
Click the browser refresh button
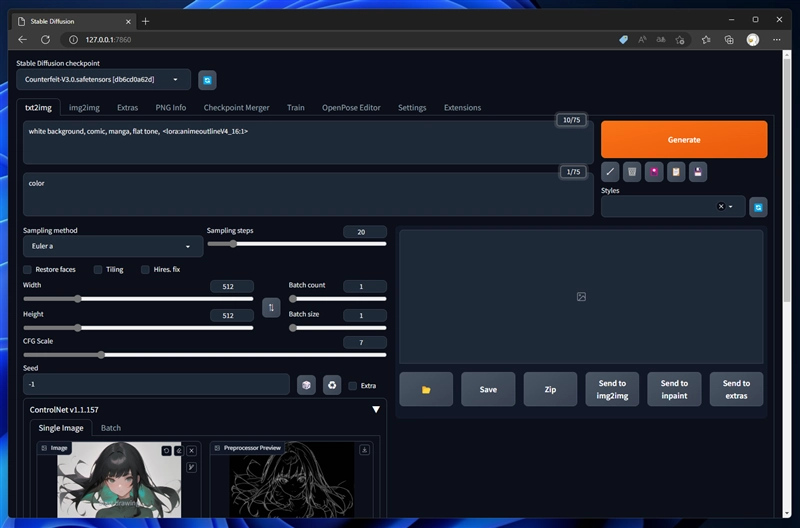(x=45, y=39)
